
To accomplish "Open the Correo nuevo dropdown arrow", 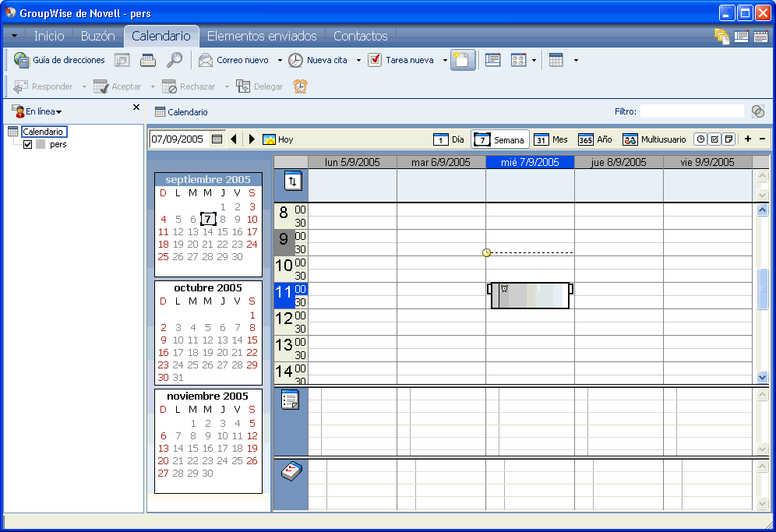I will pyautogui.click(x=280, y=61).
